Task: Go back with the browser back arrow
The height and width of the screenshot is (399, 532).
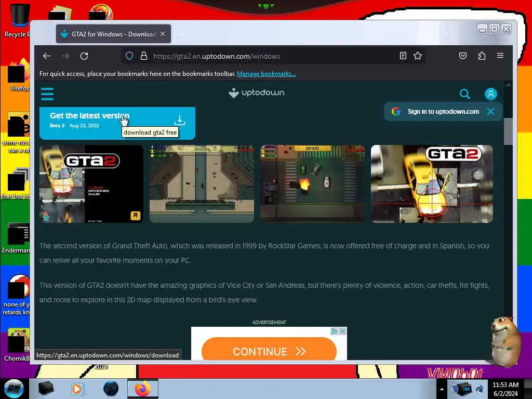Action: coord(47,56)
